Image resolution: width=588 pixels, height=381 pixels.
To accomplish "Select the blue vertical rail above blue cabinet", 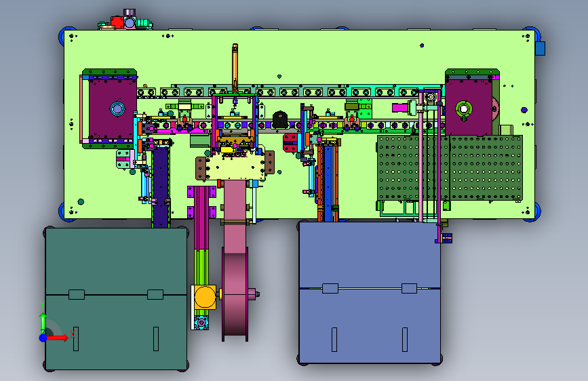I will tap(328, 183).
